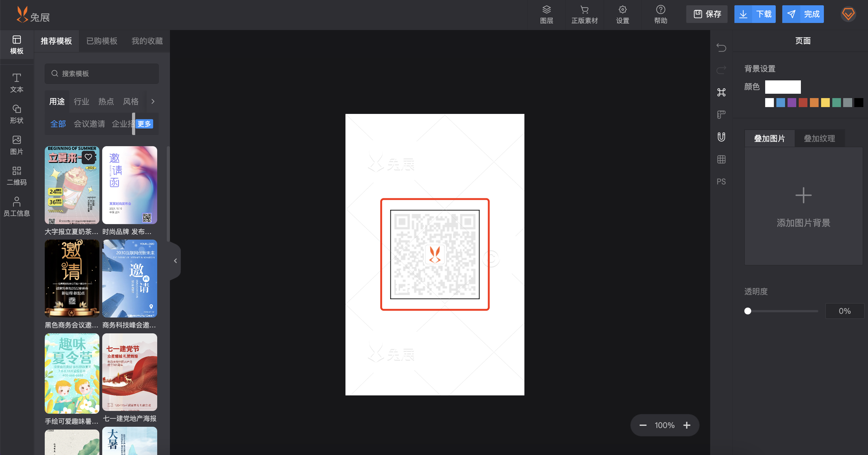
Task: Select the 风格 filter tab
Action: 130,101
